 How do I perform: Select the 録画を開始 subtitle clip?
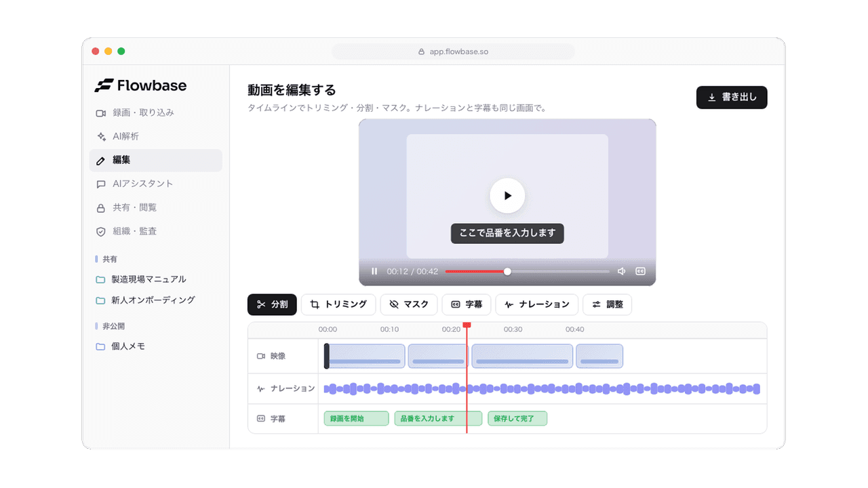[356, 419]
